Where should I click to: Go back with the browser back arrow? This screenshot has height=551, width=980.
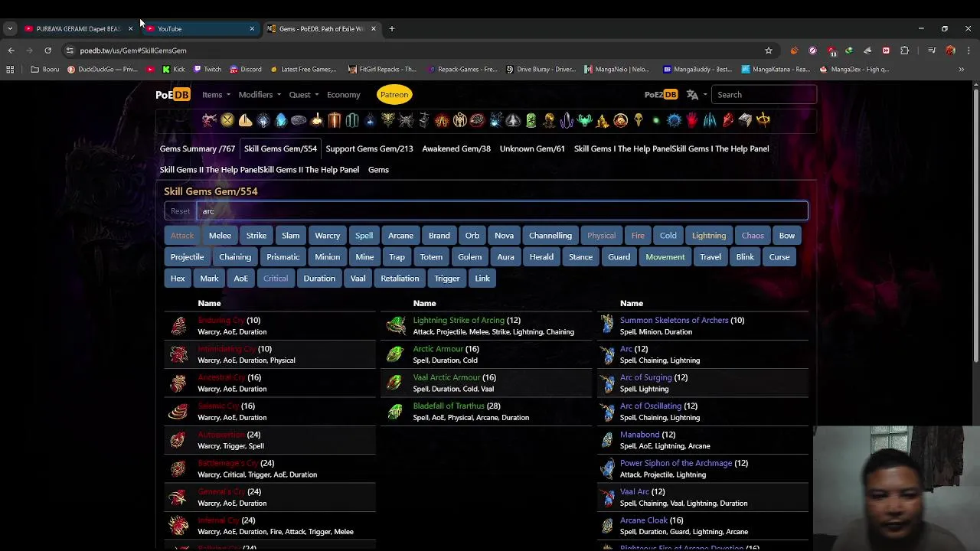[11, 51]
